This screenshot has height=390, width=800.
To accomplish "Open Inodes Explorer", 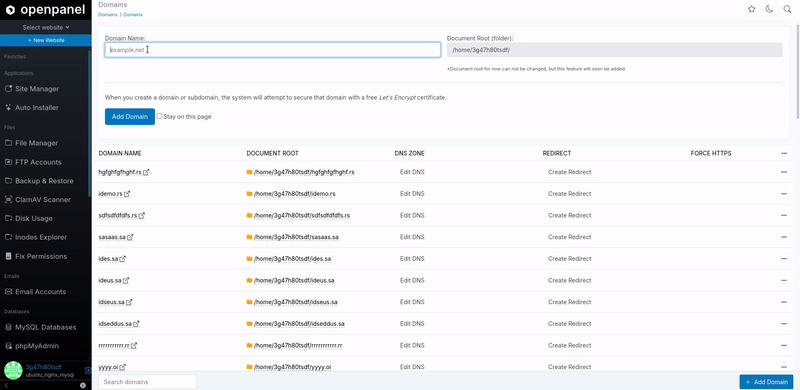I will [36, 237].
